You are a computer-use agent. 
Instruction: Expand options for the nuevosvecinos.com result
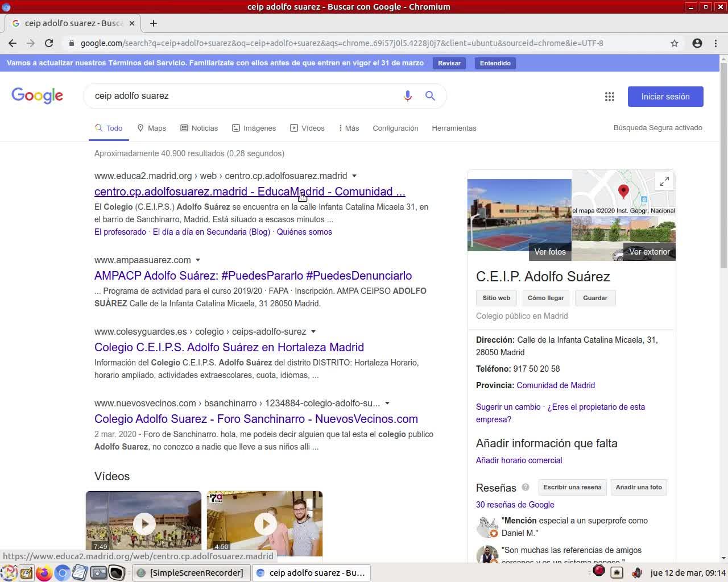387,404
